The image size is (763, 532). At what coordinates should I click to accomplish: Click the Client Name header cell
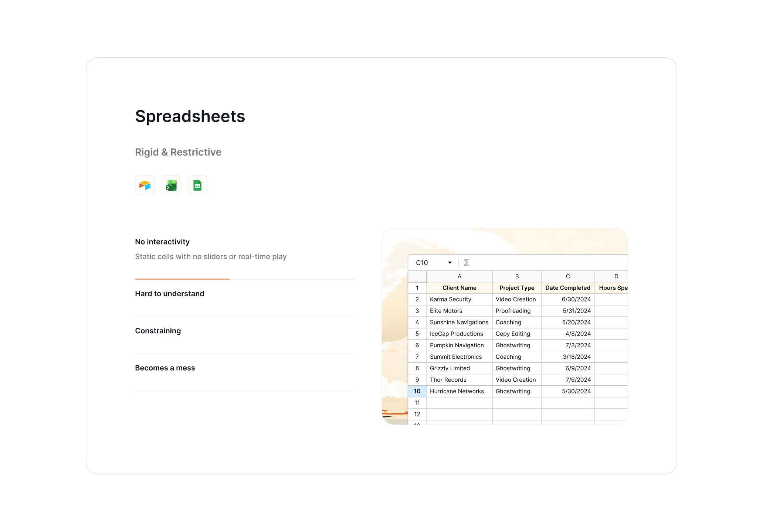pos(459,288)
